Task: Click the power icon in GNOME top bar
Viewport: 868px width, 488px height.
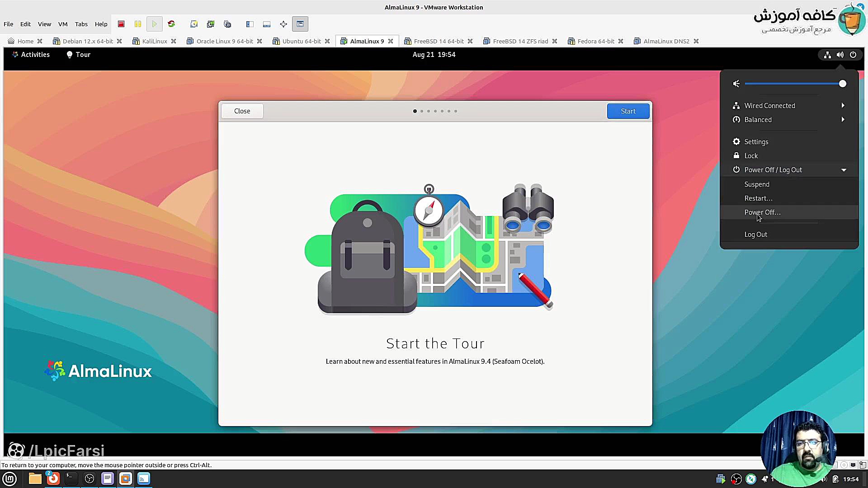Action: 853,55
